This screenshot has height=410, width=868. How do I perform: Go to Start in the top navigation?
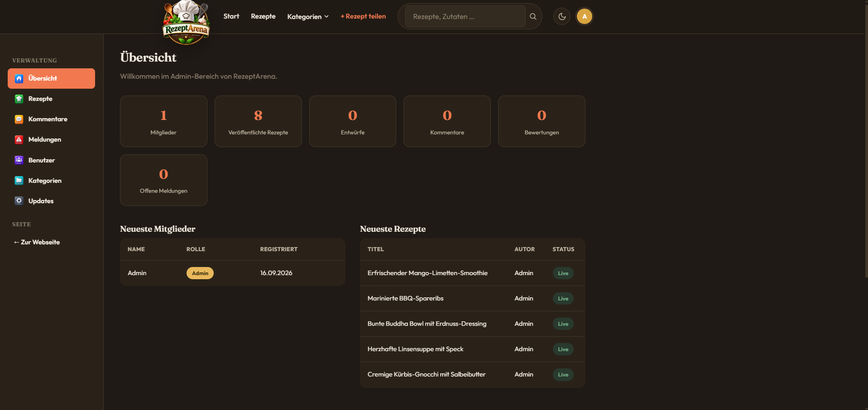point(231,16)
